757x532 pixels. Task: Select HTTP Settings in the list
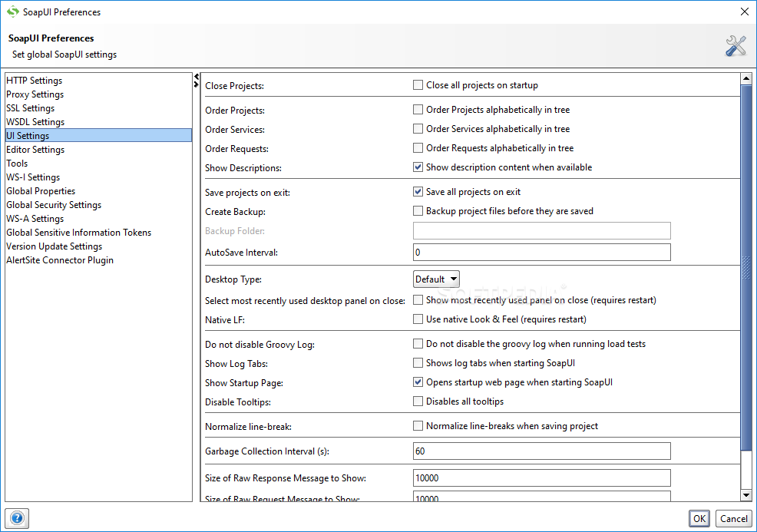point(98,80)
